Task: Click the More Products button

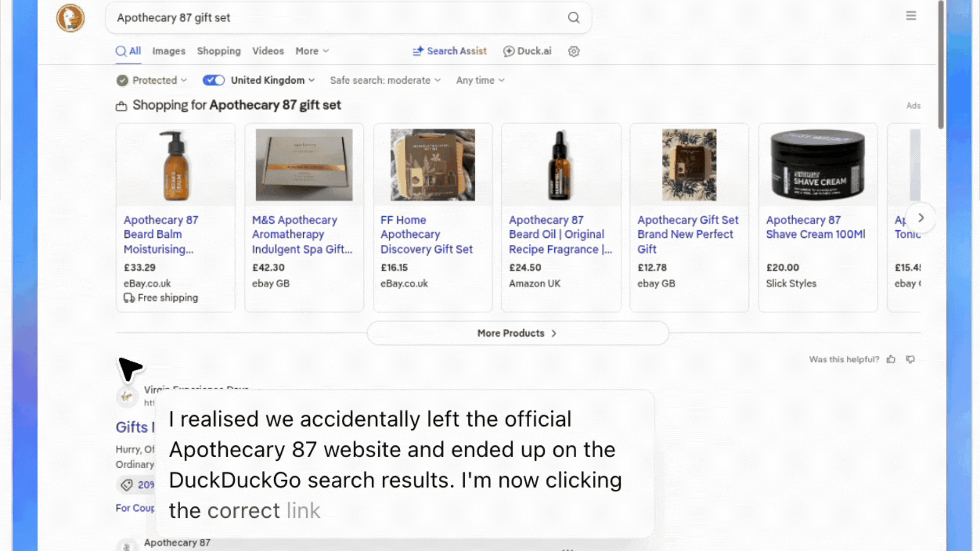Action: coord(517,333)
